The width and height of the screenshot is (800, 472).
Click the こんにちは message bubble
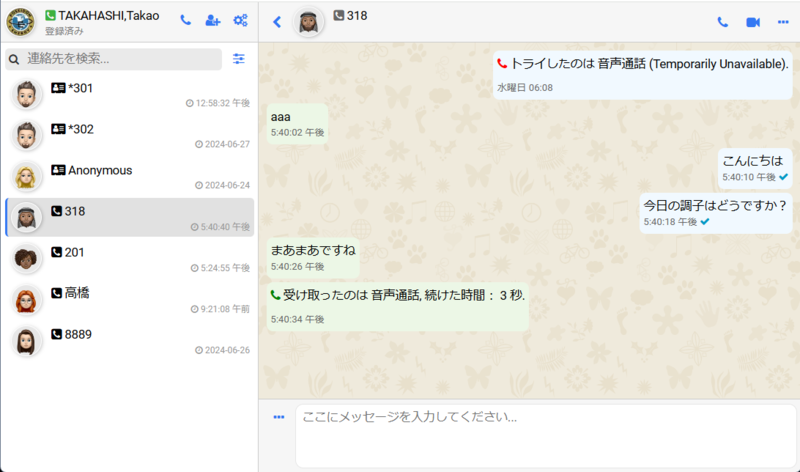coord(753,167)
